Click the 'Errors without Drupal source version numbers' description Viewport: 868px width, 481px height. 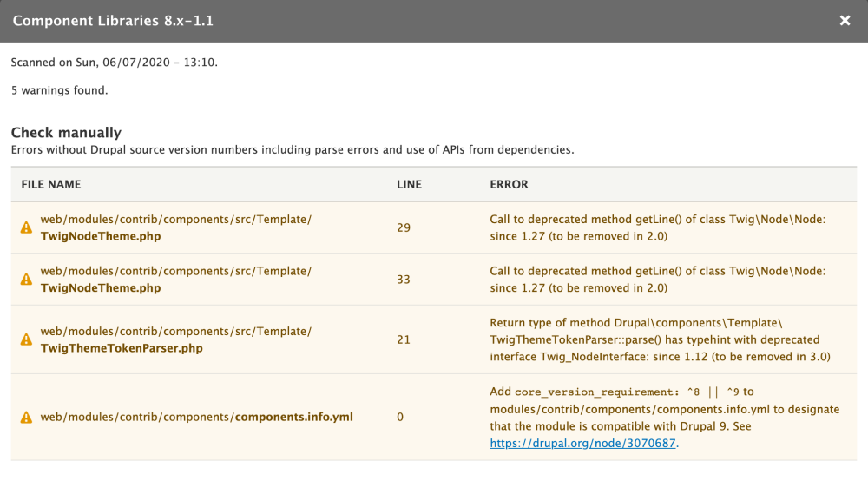pyautogui.click(x=293, y=150)
